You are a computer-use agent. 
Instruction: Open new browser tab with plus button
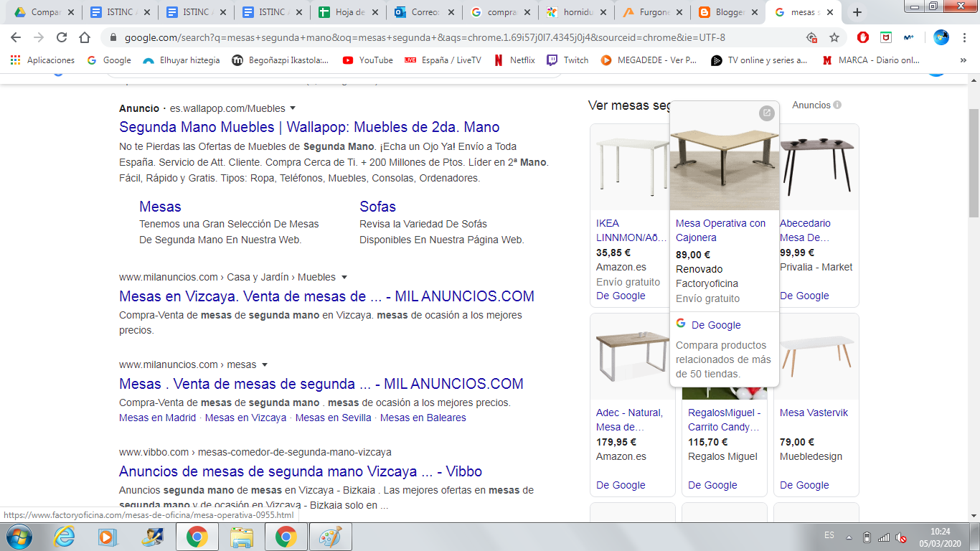click(x=857, y=12)
